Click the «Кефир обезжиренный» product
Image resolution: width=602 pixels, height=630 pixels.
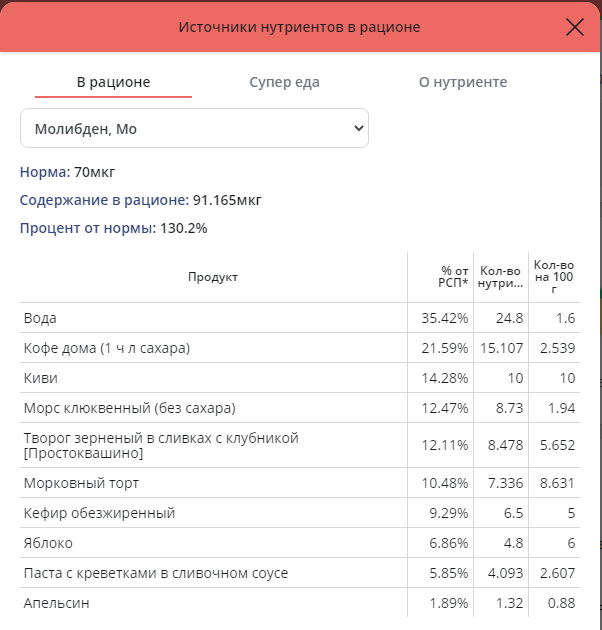tap(99, 513)
